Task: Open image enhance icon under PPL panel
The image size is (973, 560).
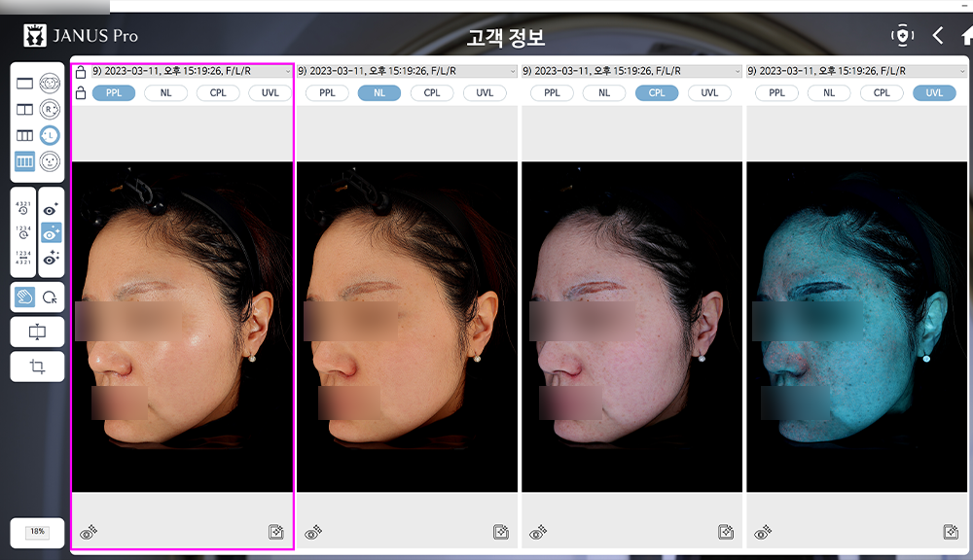Action: [276, 532]
